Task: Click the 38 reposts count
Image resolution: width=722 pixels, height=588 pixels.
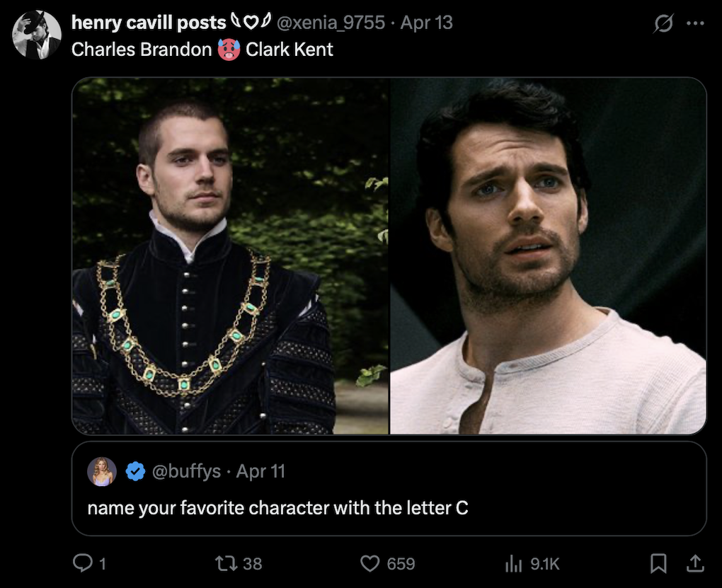Action: point(252,563)
